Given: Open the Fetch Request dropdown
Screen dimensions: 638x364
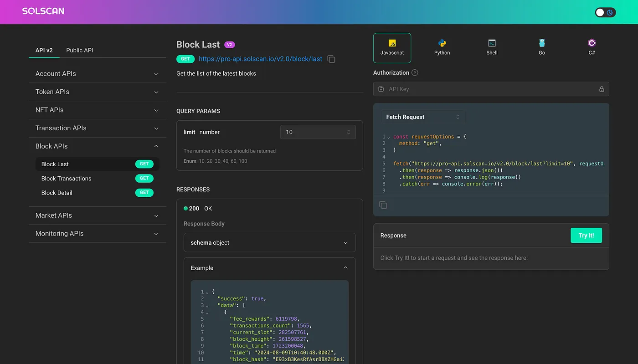Looking at the screenshot, I should pyautogui.click(x=423, y=117).
